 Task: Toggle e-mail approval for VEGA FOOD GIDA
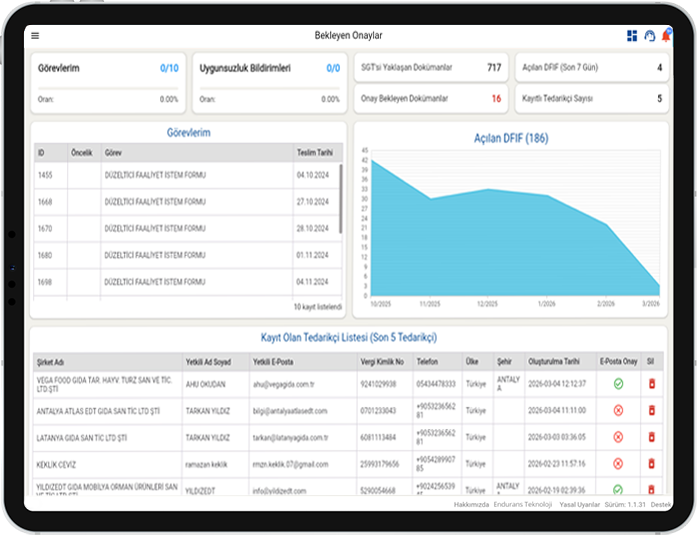click(618, 384)
